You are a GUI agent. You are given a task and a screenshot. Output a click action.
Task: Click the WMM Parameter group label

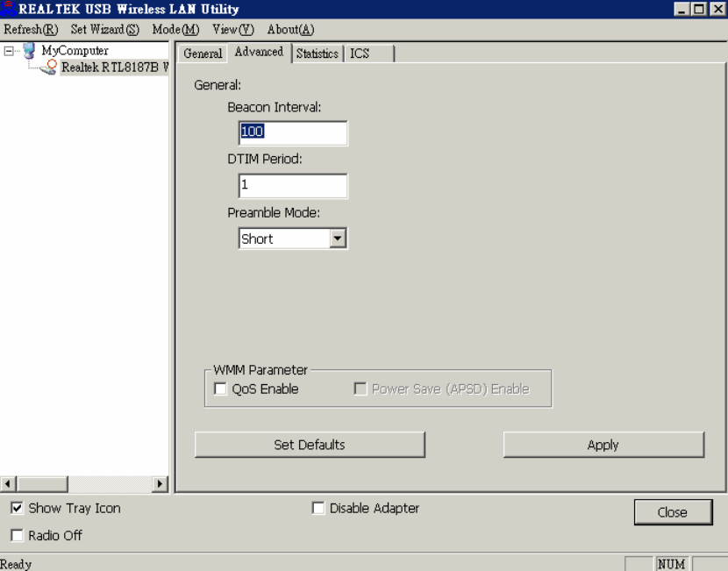(260, 370)
